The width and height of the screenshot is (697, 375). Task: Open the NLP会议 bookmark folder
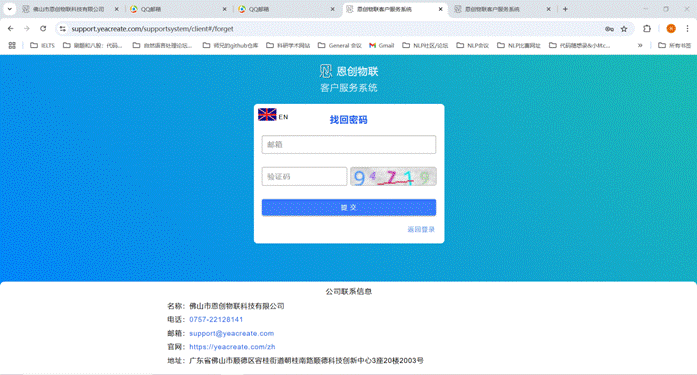pos(473,45)
